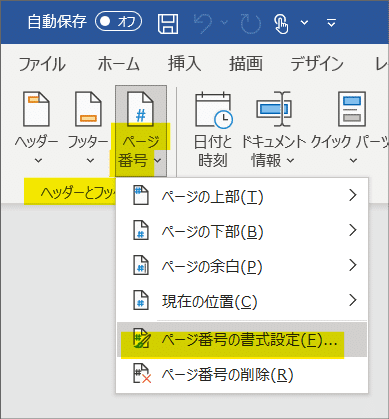Switch to the ホーム tab
The height and width of the screenshot is (419, 389).
[x=118, y=64]
